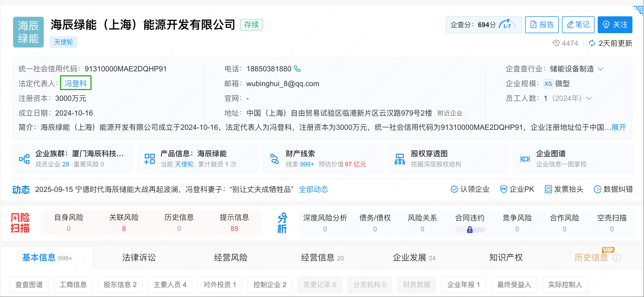Click the 海辰绿能 company logo

coord(28,32)
